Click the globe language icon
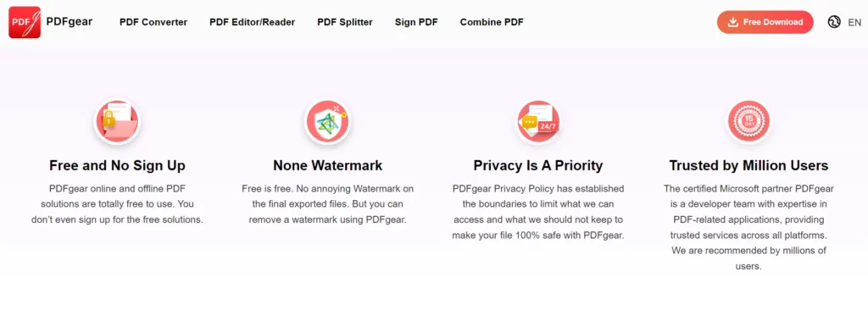 pyautogui.click(x=834, y=22)
